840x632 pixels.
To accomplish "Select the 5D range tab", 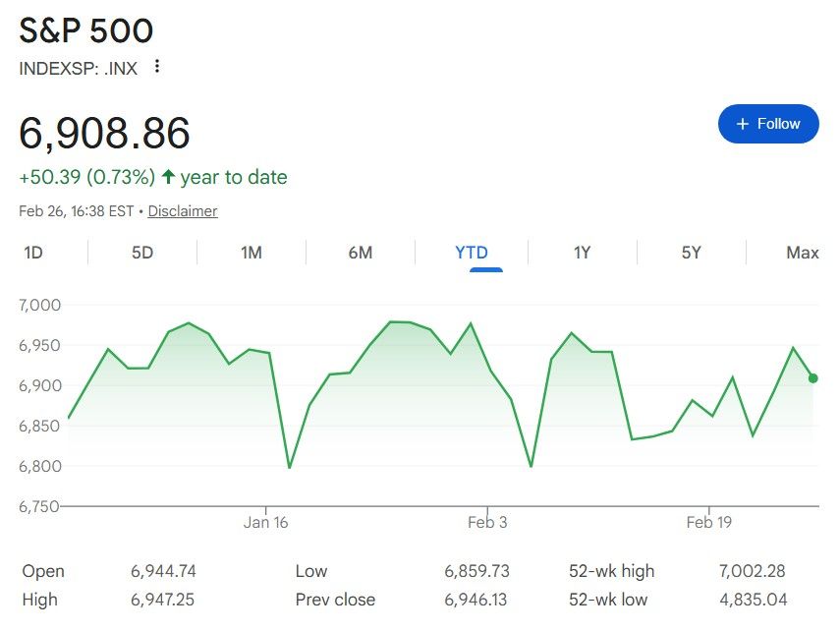I will [142, 253].
